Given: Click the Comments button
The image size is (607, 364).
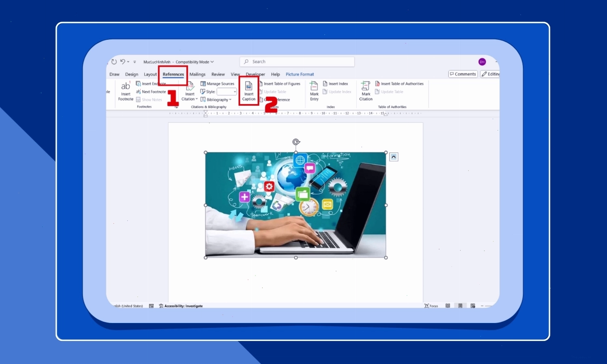Looking at the screenshot, I should pyautogui.click(x=463, y=74).
